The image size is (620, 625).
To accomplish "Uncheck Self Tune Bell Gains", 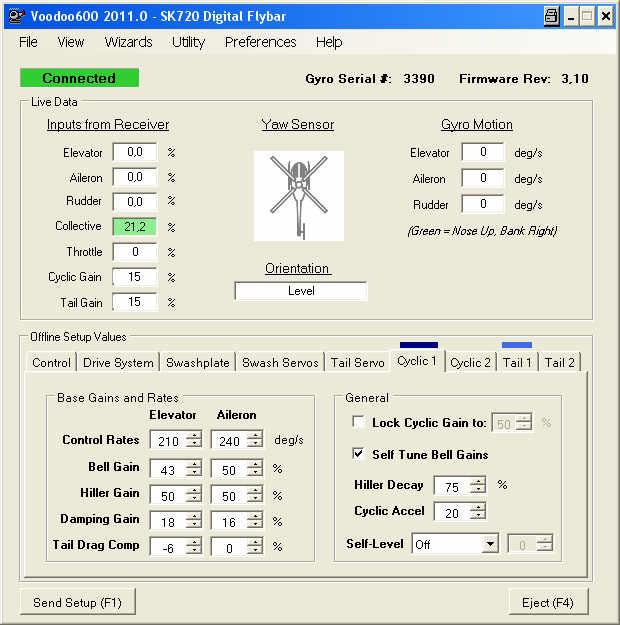I will (358, 454).
